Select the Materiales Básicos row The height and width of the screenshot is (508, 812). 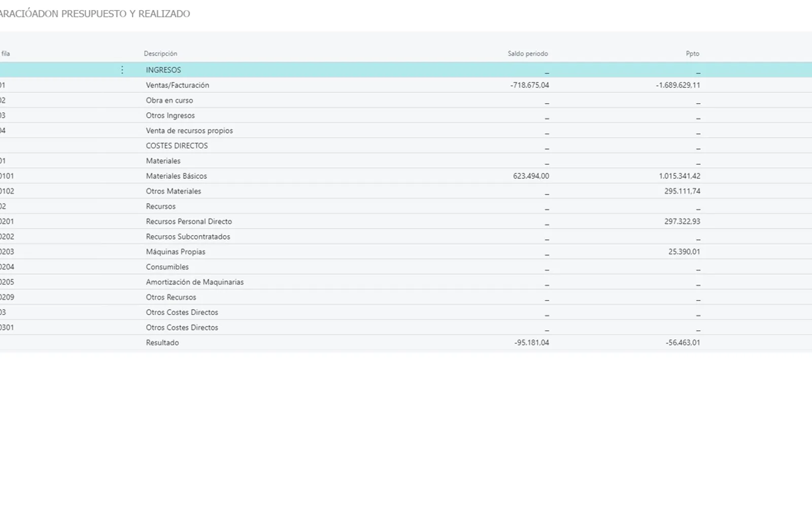coord(177,176)
